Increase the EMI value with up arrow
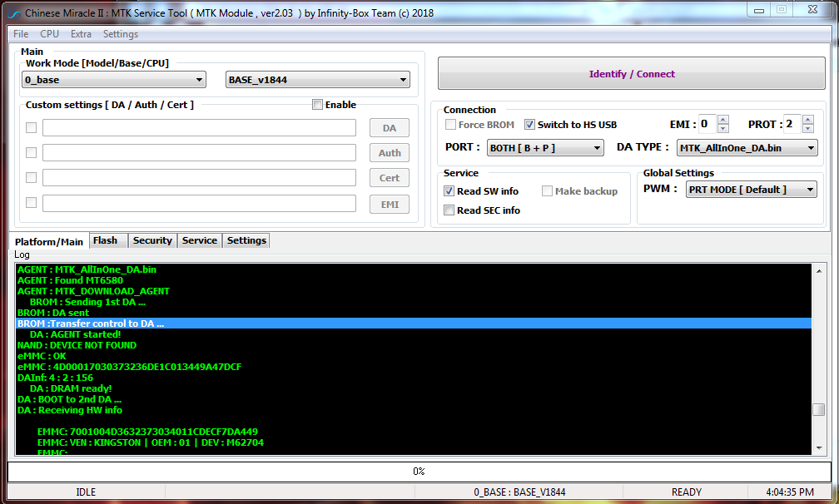The width and height of the screenshot is (839, 504). [x=722, y=119]
